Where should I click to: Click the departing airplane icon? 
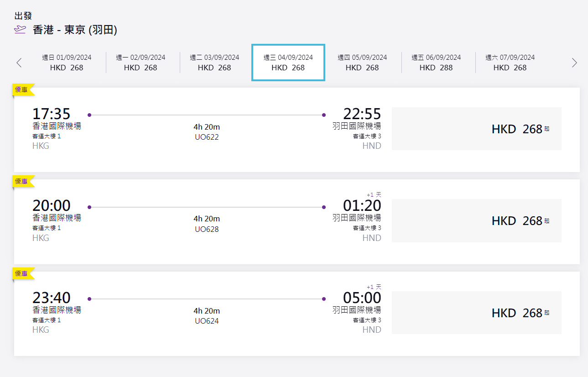pyautogui.click(x=20, y=30)
